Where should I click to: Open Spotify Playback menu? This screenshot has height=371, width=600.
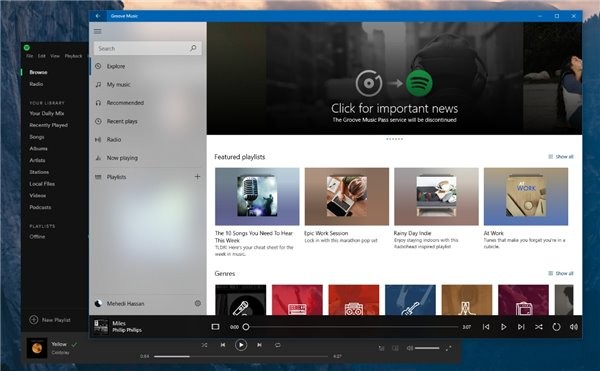click(x=73, y=56)
